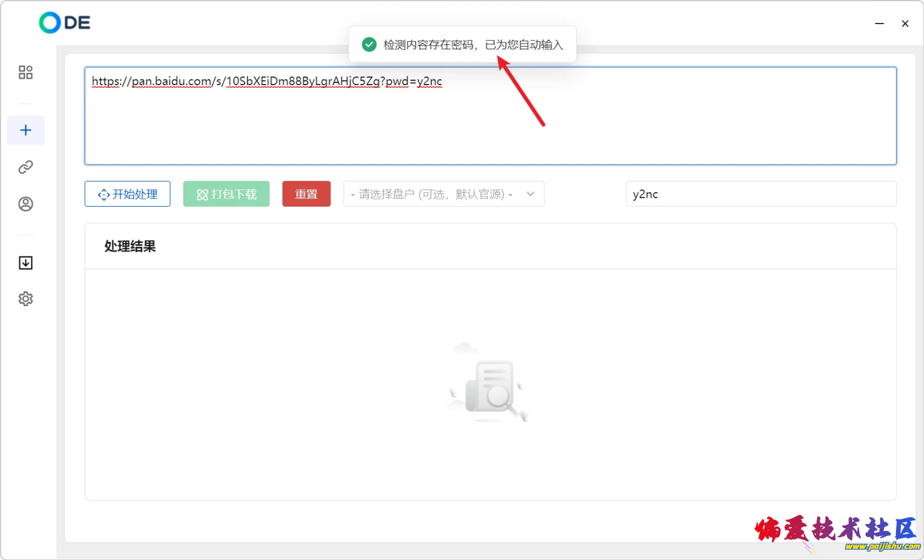
Task: Click the 检测内容存在密码 notification message
Action: tap(472, 45)
